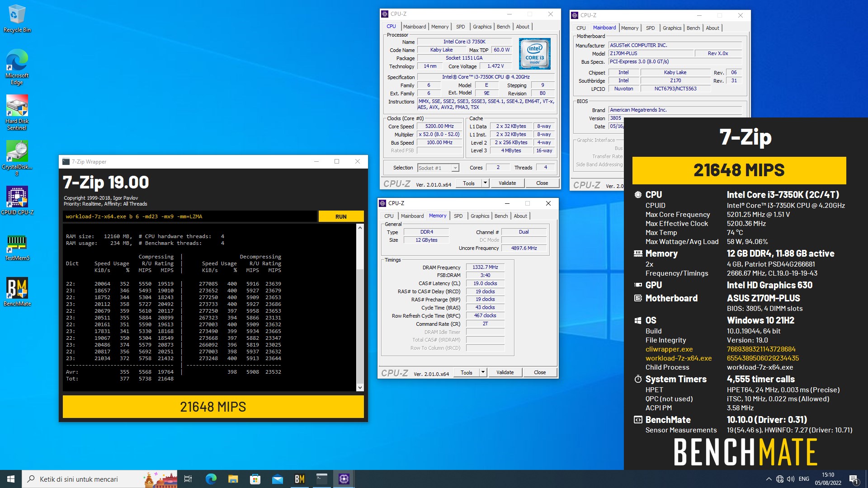Click the Intel Core i3 logo in CPU-Z
The width and height of the screenshot is (868, 488).
[x=534, y=53]
